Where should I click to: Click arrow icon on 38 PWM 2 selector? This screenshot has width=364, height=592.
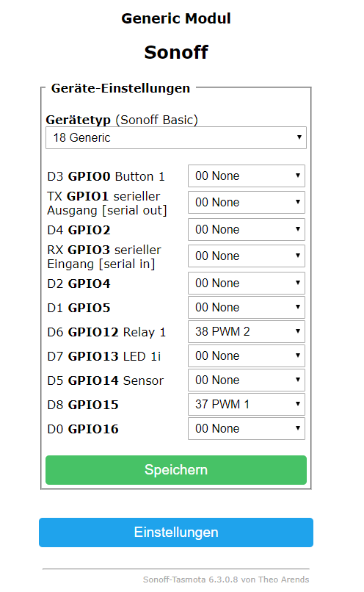[298, 331]
